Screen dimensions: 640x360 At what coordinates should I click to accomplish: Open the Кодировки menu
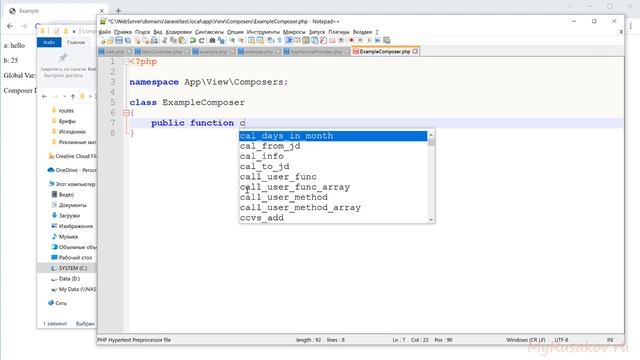point(178,32)
